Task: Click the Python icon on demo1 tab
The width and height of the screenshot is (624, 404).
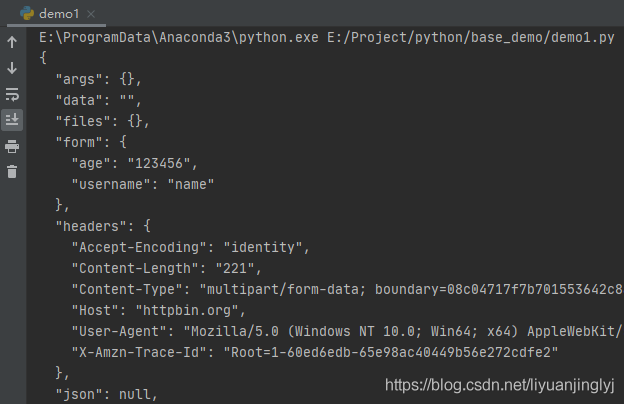Action: pyautogui.click(x=27, y=13)
